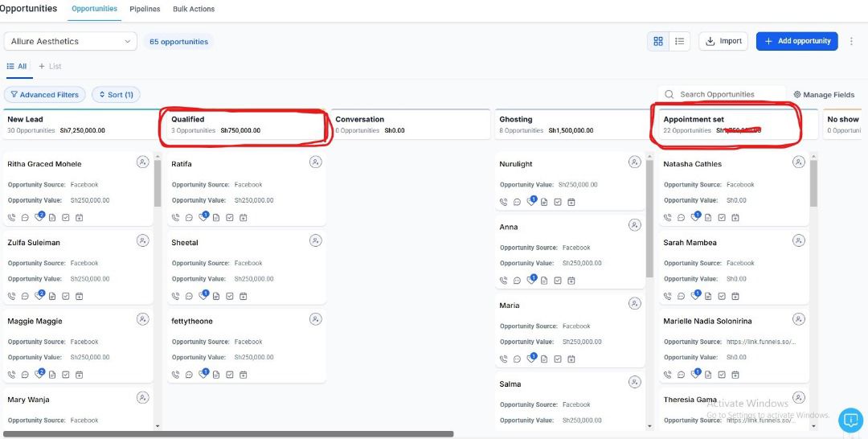The image size is (868, 439).
Task: Open appointment calendar icon on Sheetal card
Action: point(243,296)
